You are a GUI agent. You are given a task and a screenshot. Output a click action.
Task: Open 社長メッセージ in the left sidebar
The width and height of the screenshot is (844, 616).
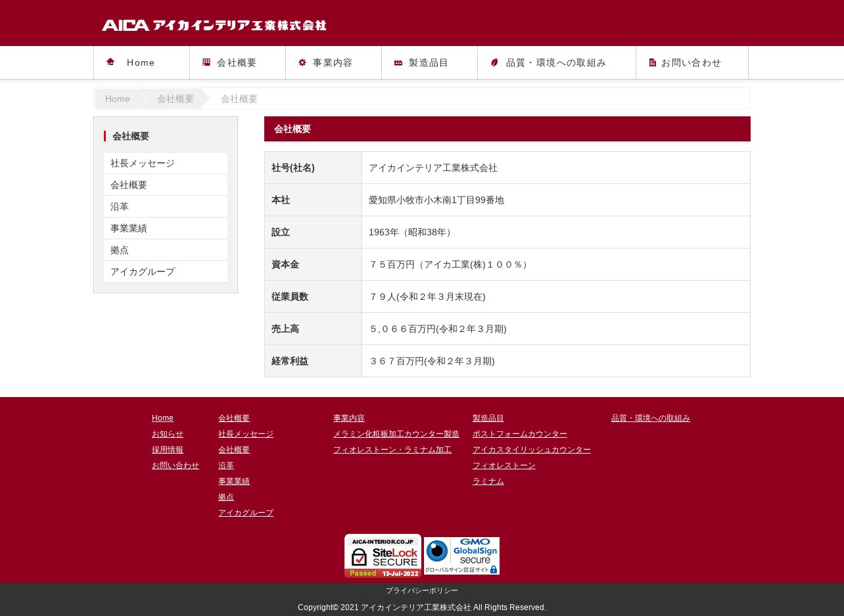click(166, 163)
